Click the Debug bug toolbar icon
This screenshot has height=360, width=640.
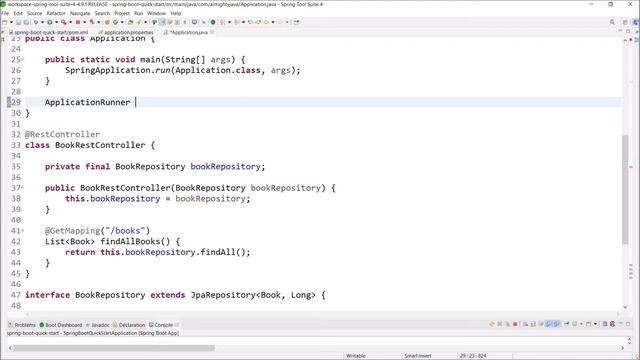(36, 22)
